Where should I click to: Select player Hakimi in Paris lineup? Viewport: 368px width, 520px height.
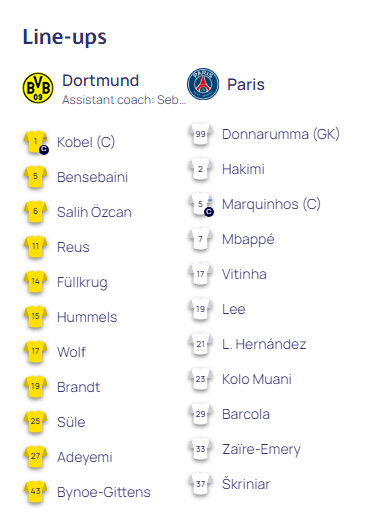click(243, 169)
